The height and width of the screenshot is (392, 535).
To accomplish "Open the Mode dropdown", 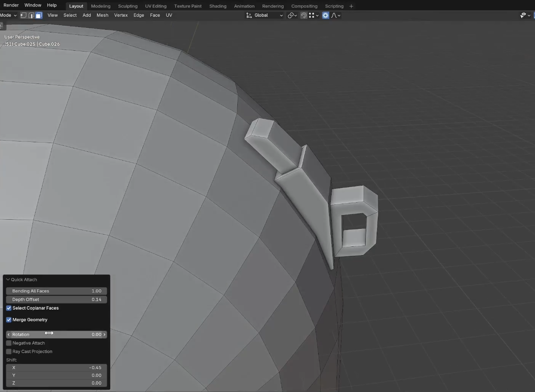I will click(x=8, y=15).
